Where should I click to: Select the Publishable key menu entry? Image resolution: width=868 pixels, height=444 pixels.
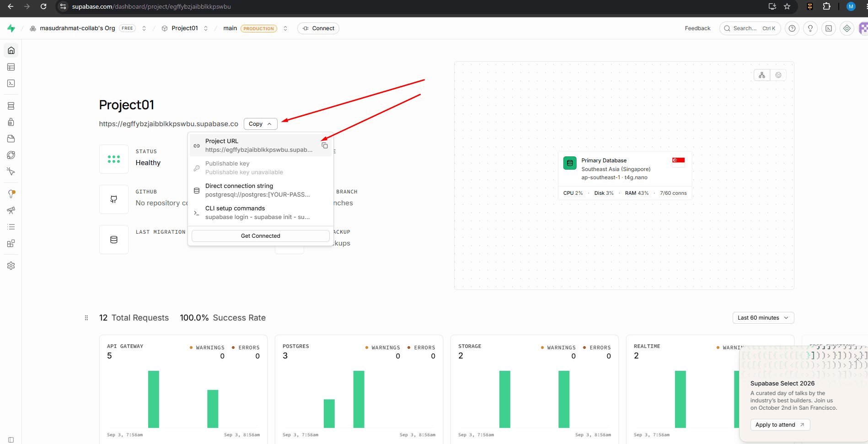[260, 168]
